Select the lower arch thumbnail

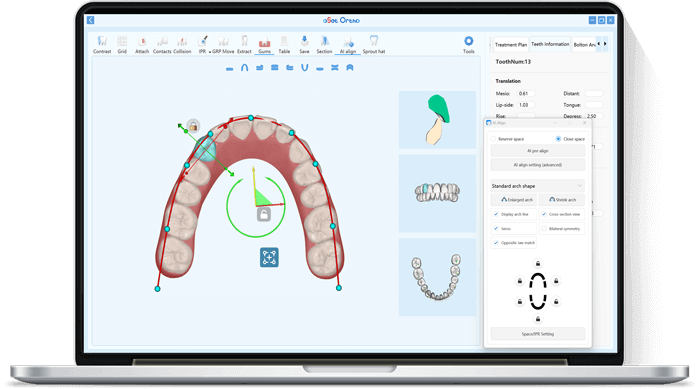(437, 277)
